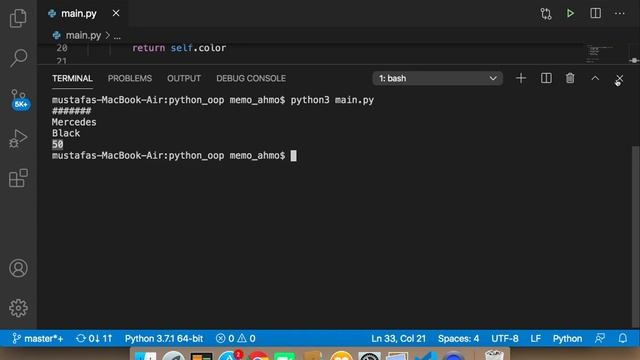640x360 pixels.
Task: Change file encoding UTF-8
Action: tap(505, 338)
